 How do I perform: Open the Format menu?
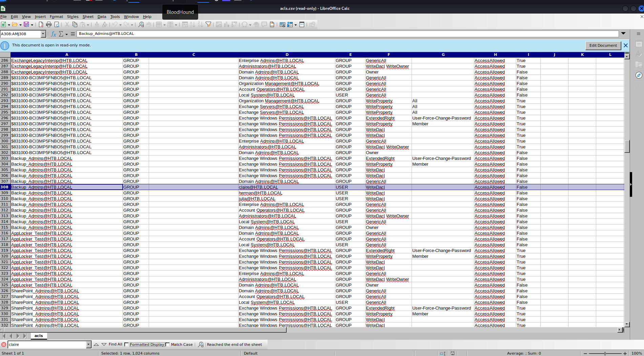click(56, 17)
